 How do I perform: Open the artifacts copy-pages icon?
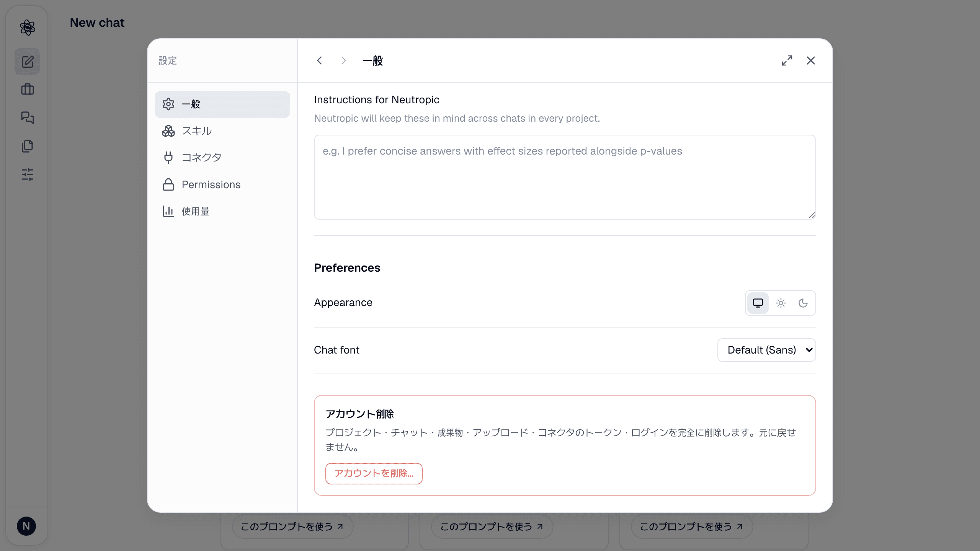coord(27,146)
